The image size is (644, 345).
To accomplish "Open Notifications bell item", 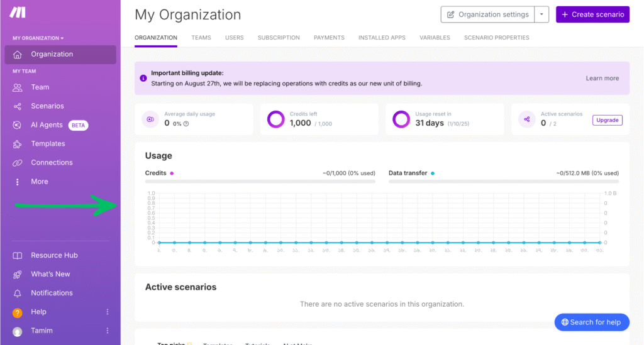I will coord(52,293).
